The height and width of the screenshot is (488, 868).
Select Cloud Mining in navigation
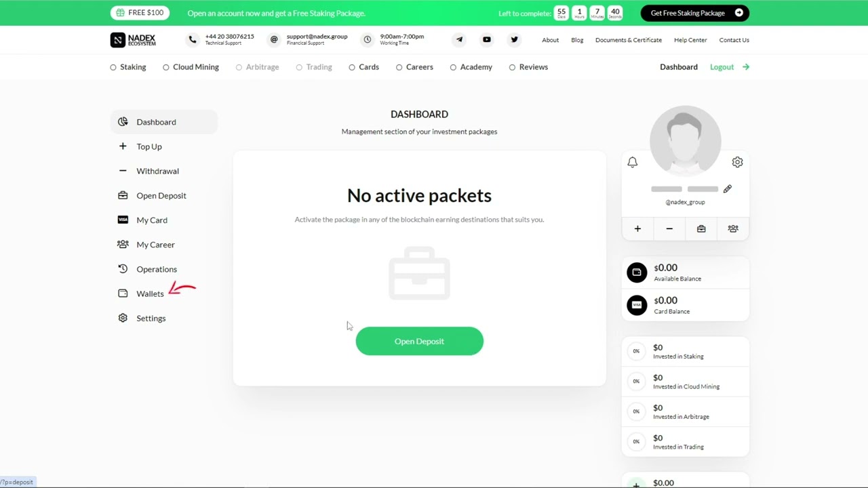[x=191, y=67]
